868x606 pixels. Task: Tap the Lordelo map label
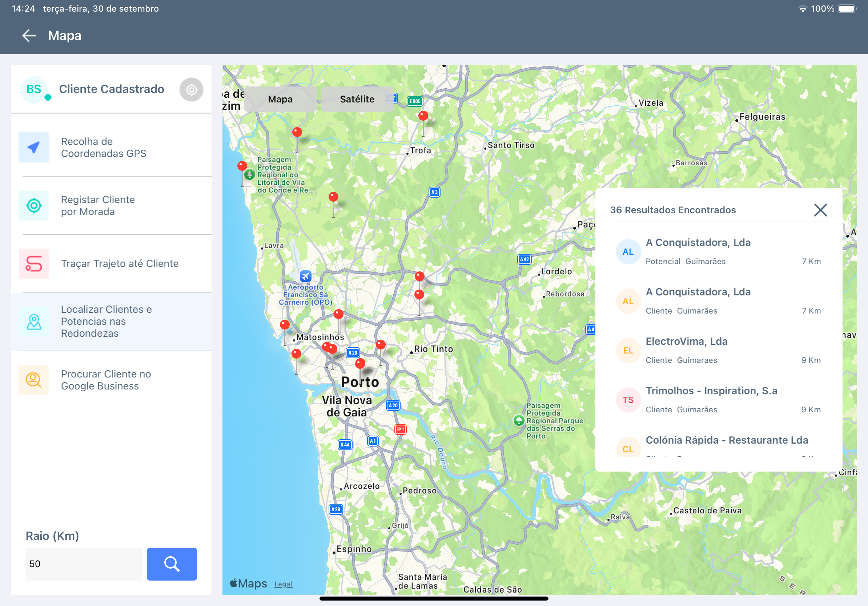(x=556, y=271)
